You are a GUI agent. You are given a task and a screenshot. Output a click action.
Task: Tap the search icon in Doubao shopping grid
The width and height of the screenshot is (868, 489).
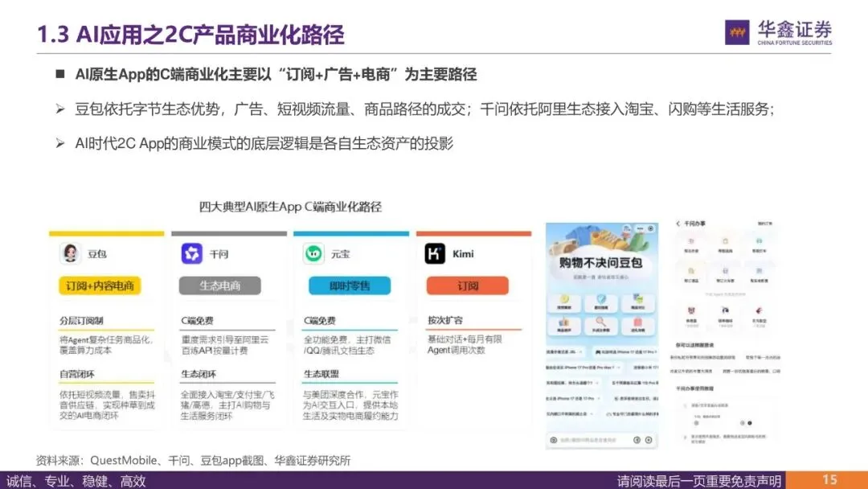click(x=600, y=322)
